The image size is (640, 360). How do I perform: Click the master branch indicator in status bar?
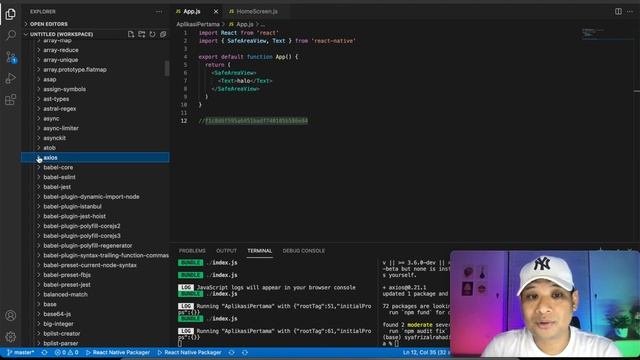pyautogui.click(x=20, y=352)
